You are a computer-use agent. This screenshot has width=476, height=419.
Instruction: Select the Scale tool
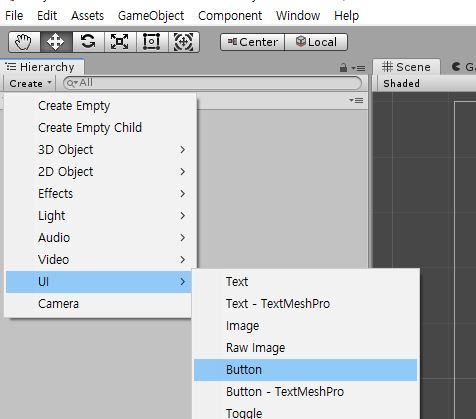pyautogui.click(x=120, y=42)
